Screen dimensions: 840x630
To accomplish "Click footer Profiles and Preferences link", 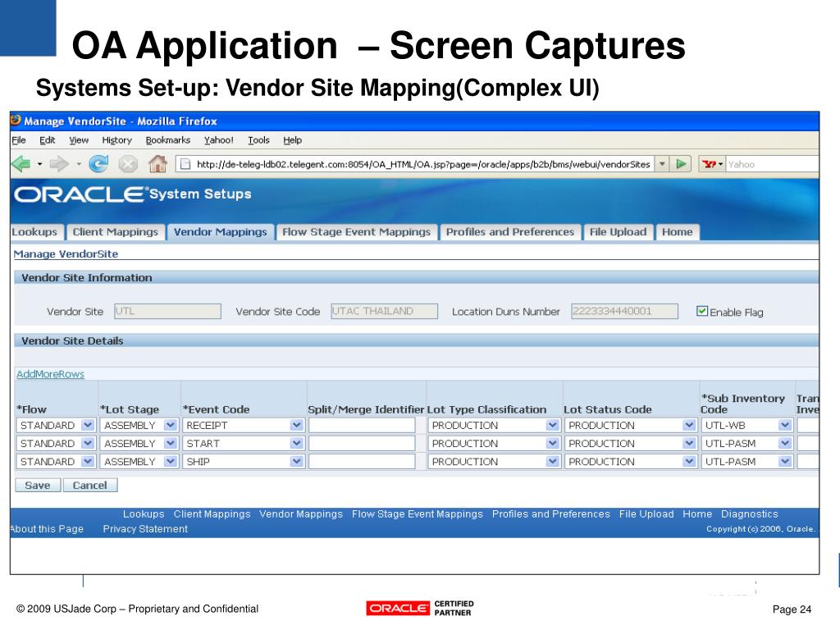I will pos(550,514).
